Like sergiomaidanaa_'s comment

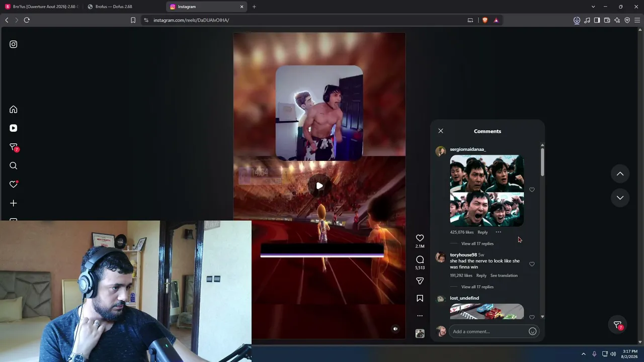532,190
